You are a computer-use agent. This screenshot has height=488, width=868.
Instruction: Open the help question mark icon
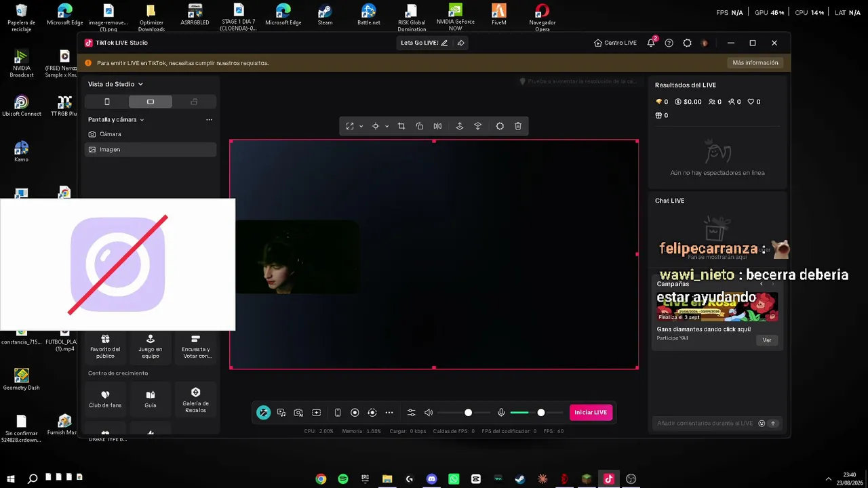click(669, 43)
